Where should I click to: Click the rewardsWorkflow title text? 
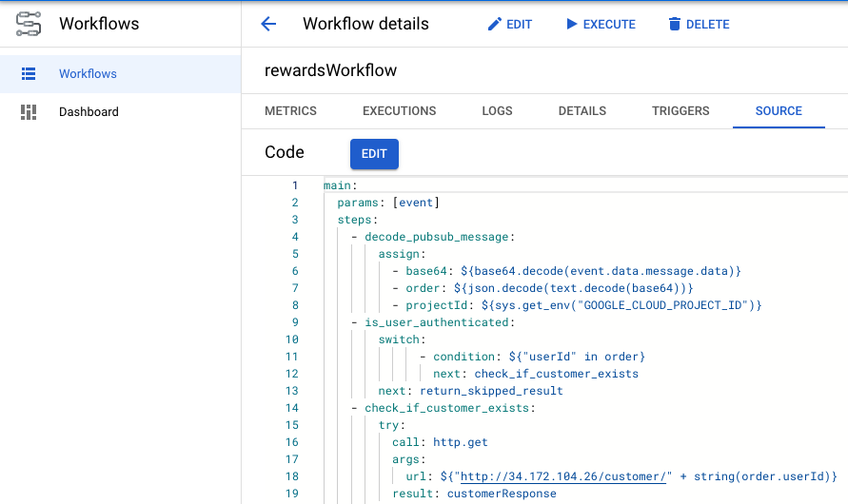[330, 70]
